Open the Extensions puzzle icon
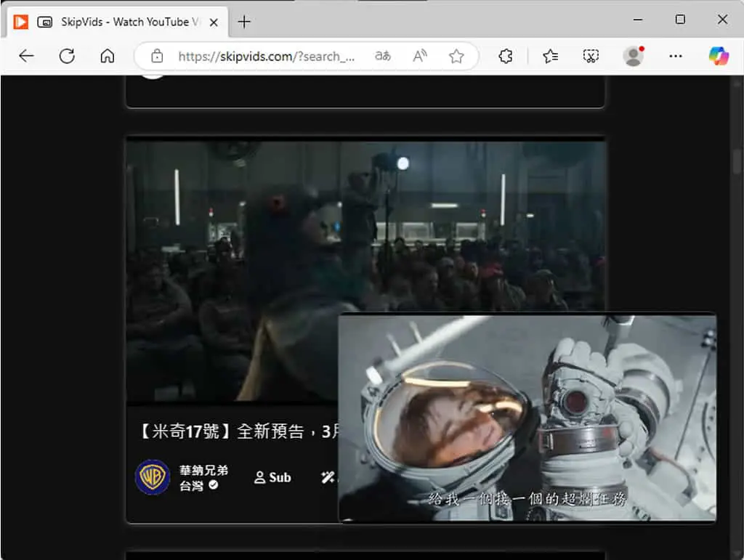 tap(506, 56)
